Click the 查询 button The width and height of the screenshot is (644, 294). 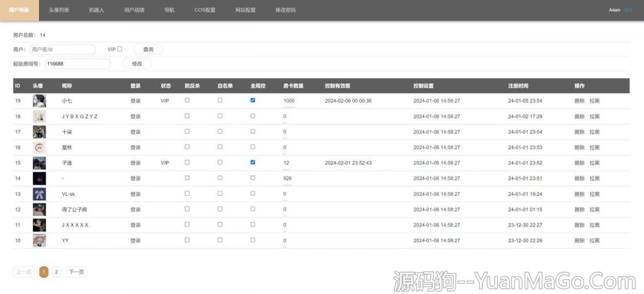point(148,49)
